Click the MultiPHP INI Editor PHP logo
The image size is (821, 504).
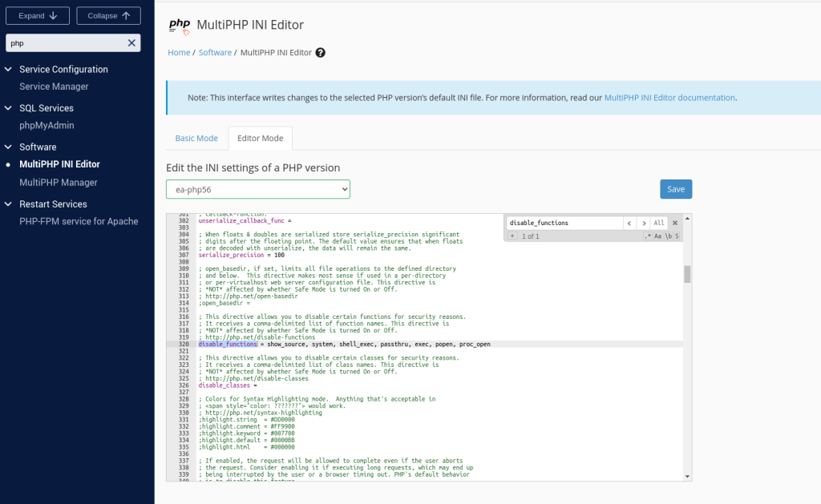[180, 26]
